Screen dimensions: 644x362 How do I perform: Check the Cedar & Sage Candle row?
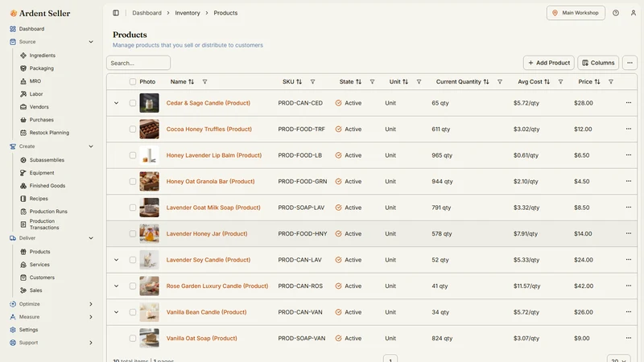click(133, 103)
